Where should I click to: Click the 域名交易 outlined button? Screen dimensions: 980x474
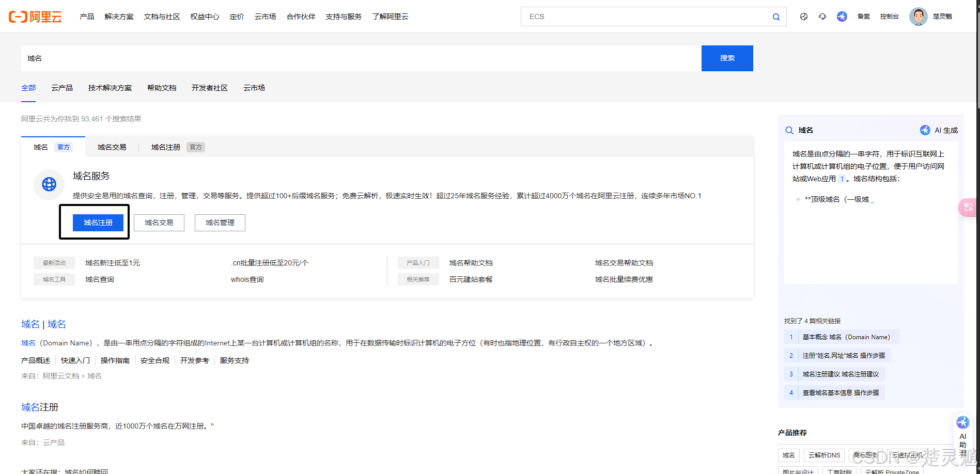pyautogui.click(x=159, y=223)
